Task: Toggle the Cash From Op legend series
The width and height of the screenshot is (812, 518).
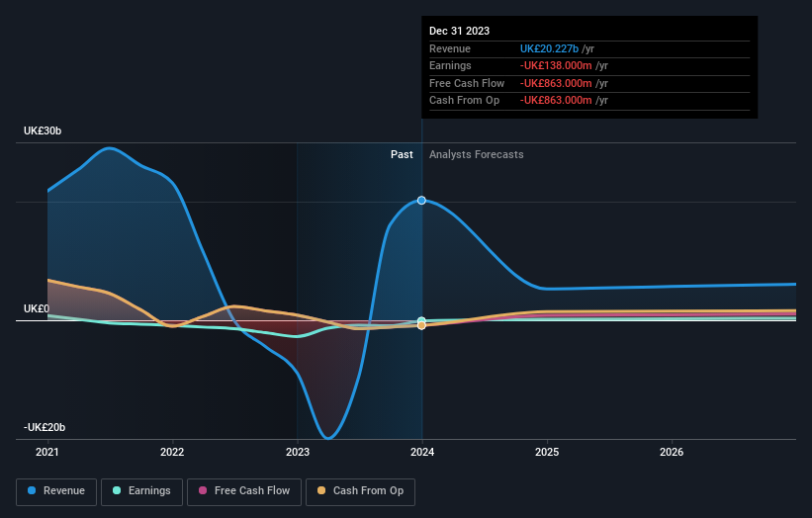Action: (x=360, y=491)
